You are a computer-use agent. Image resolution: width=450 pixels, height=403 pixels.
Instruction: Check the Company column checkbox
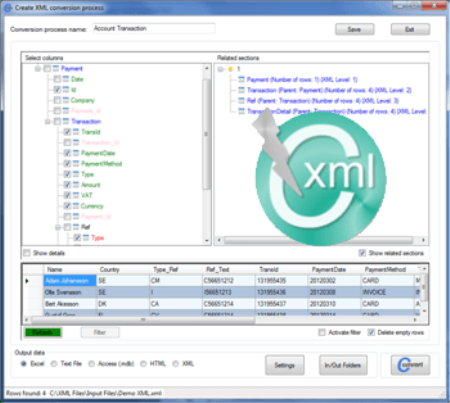[57, 100]
